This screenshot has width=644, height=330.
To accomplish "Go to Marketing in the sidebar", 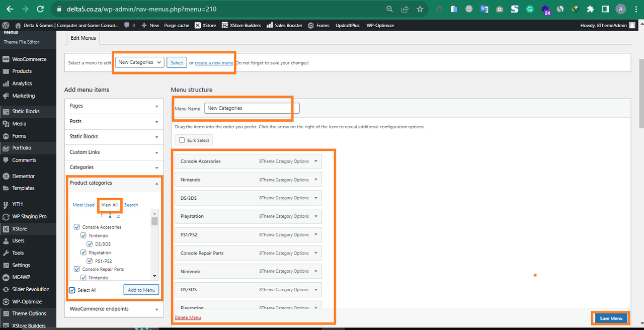I will (x=23, y=96).
